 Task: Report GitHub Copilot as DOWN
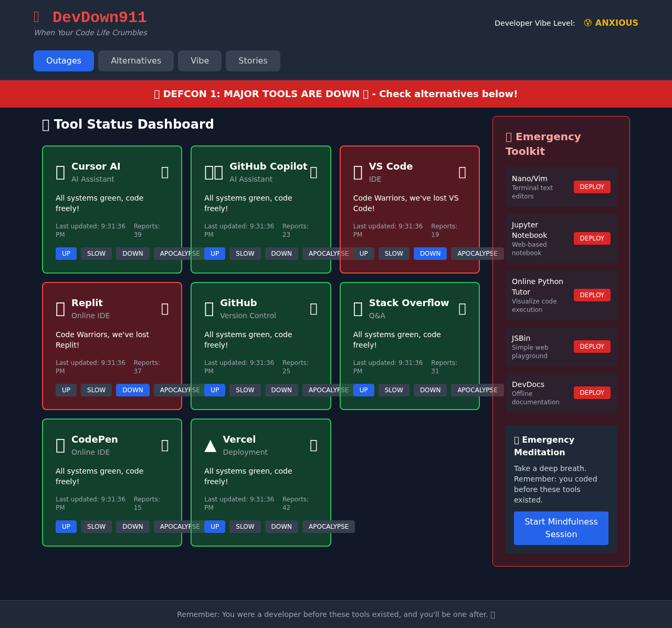281,254
